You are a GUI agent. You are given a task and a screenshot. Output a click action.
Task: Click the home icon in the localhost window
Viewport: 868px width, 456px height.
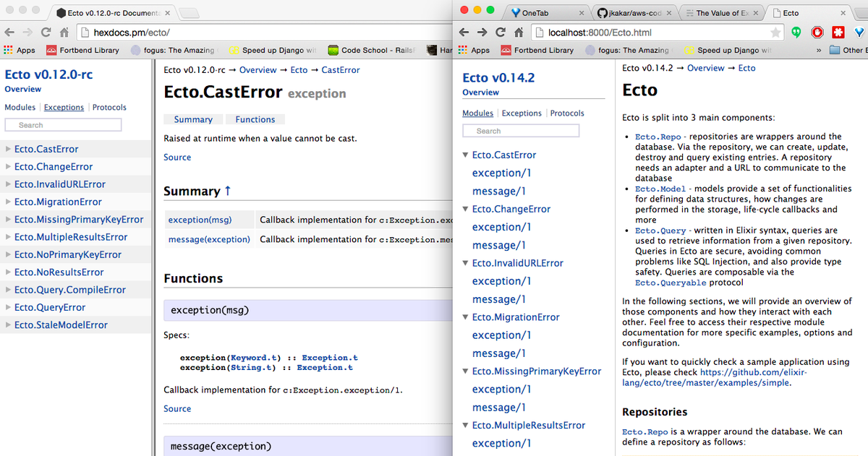(519, 33)
